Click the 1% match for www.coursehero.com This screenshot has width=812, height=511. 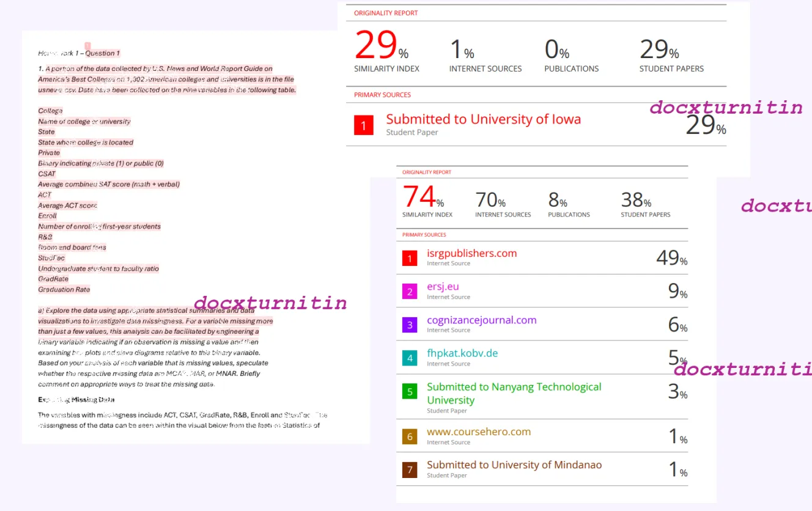[677, 436]
